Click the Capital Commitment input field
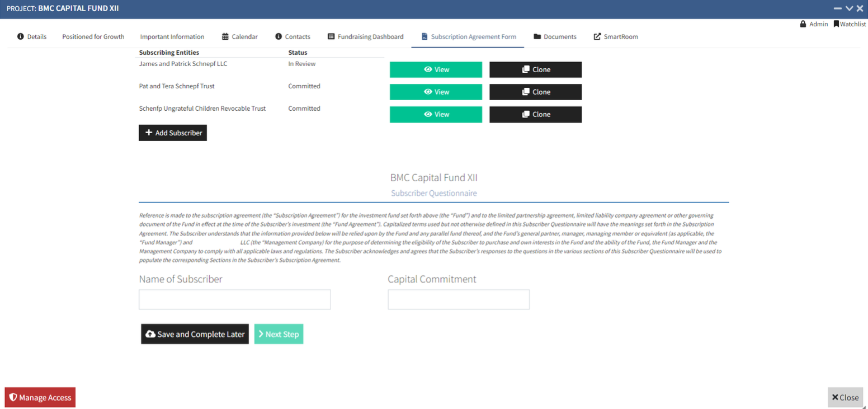868x409 pixels. click(x=458, y=299)
